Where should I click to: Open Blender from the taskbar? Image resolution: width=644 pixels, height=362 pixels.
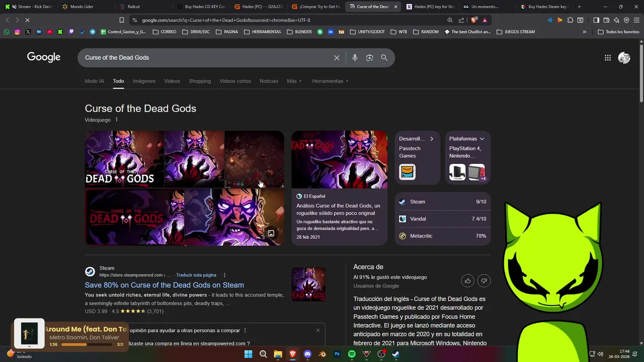point(322,354)
